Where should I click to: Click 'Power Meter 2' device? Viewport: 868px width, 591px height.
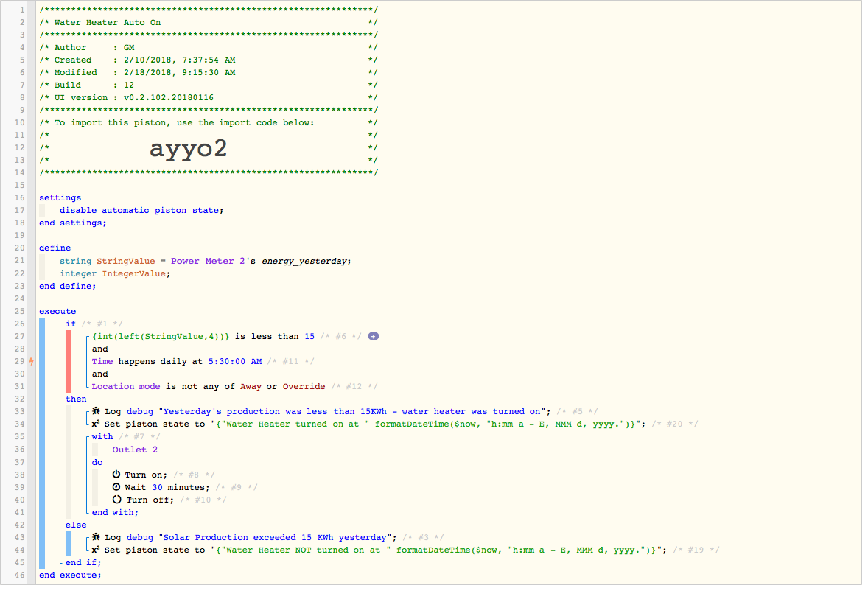pos(208,261)
